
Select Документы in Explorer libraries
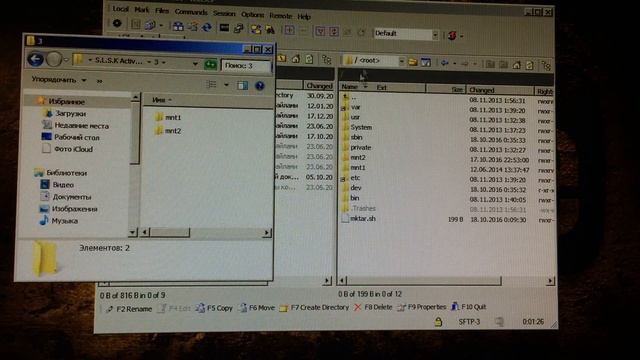pyautogui.click(x=66, y=197)
